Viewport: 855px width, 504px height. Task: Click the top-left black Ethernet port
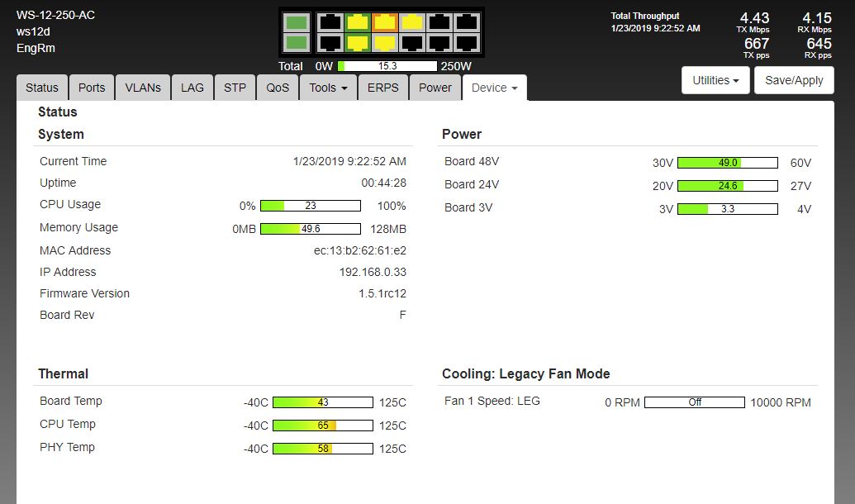coord(330,22)
